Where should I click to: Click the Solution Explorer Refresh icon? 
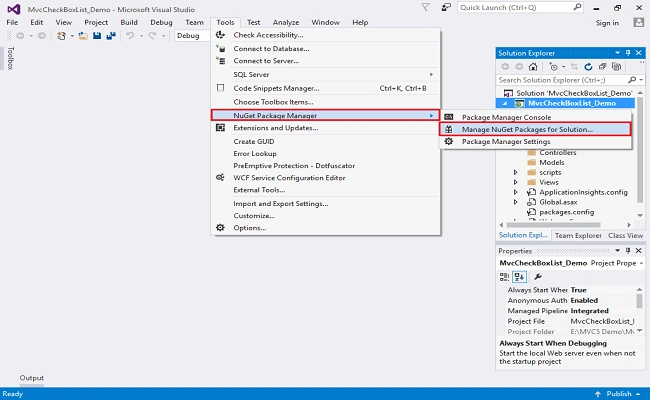pyautogui.click(x=588, y=66)
